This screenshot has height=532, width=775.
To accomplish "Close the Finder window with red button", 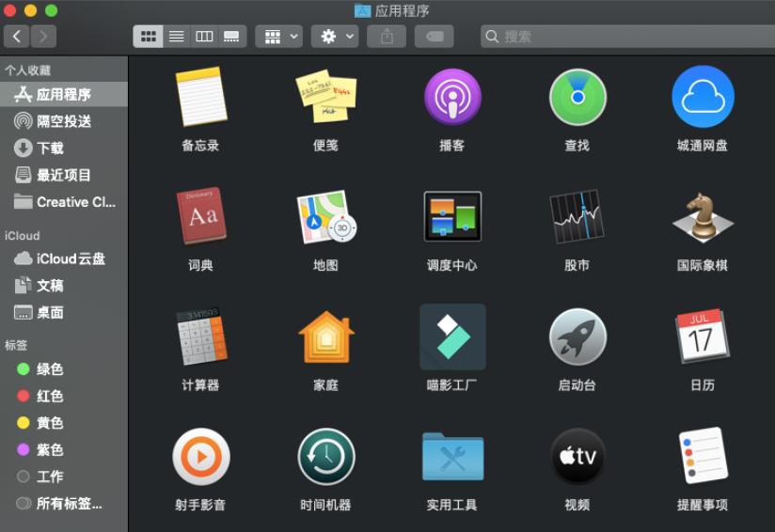I will click(9, 10).
